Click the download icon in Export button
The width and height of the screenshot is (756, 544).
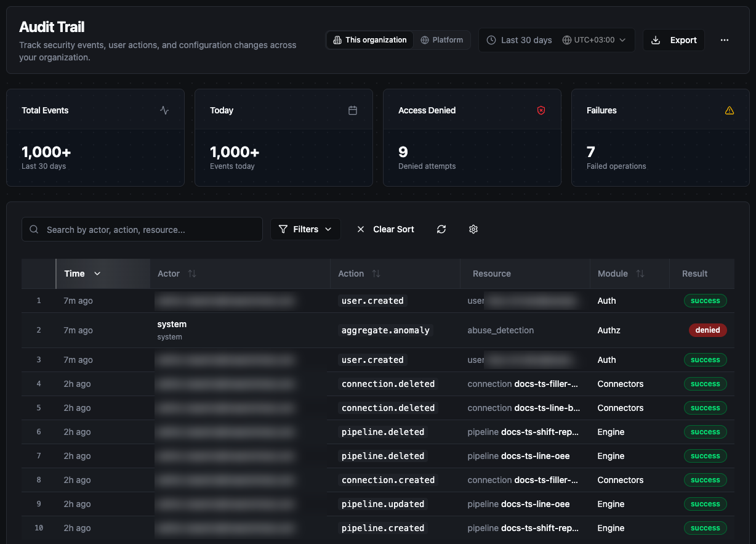(656, 40)
